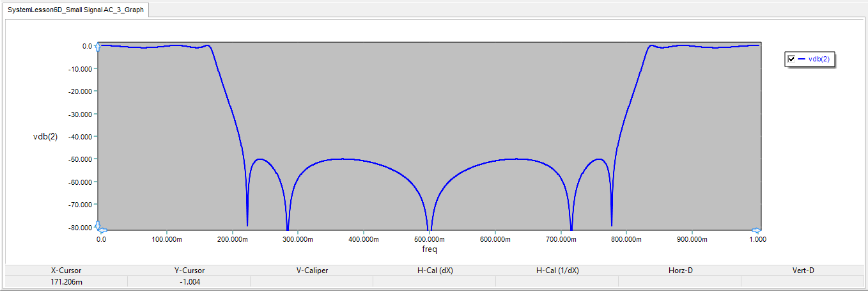Image resolution: width=868 pixels, height=291 pixels.
Task: Click the 300.000m X-axis tick label
Action: pyautogui.click(x=298, y=239)
